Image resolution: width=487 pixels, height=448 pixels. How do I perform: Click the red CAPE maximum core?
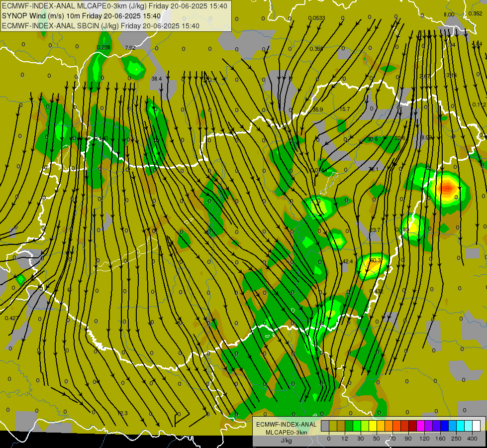(447, 188)
